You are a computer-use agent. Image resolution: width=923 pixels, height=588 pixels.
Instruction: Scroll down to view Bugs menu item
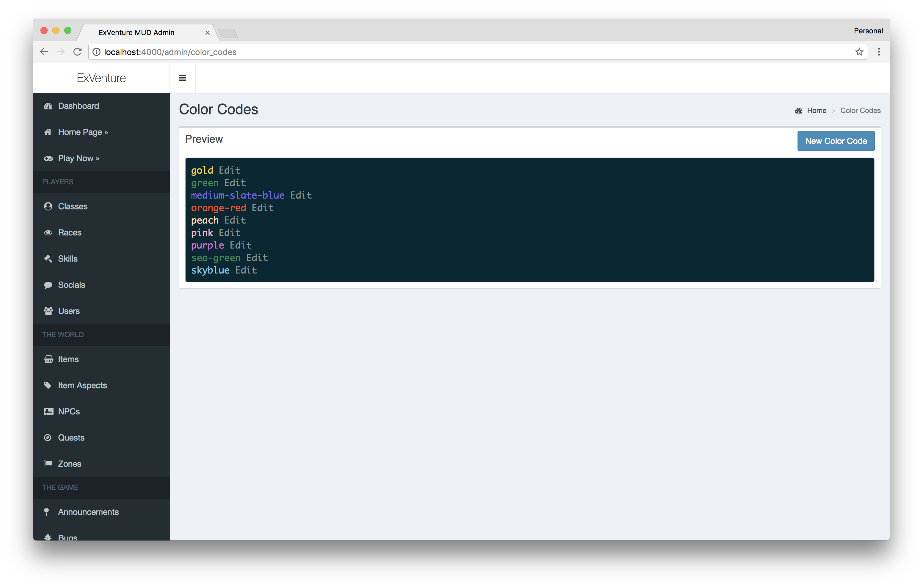[68, 536]
